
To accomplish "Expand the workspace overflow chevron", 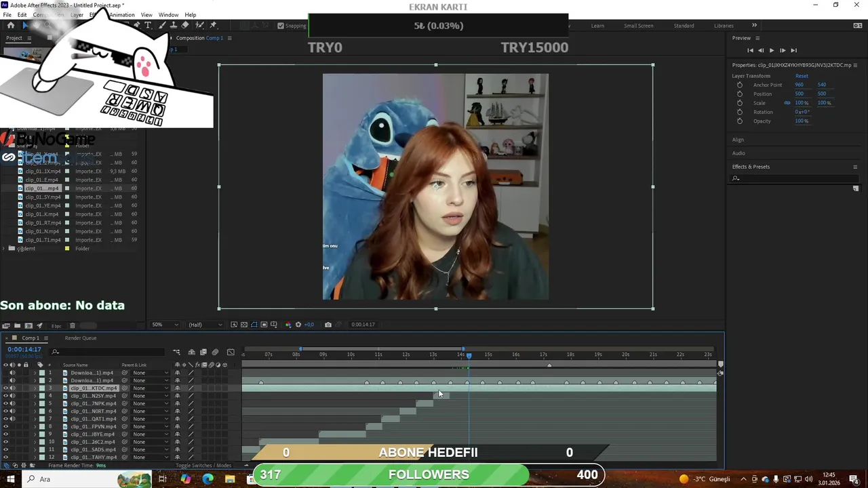I will [x=754, y=26].
